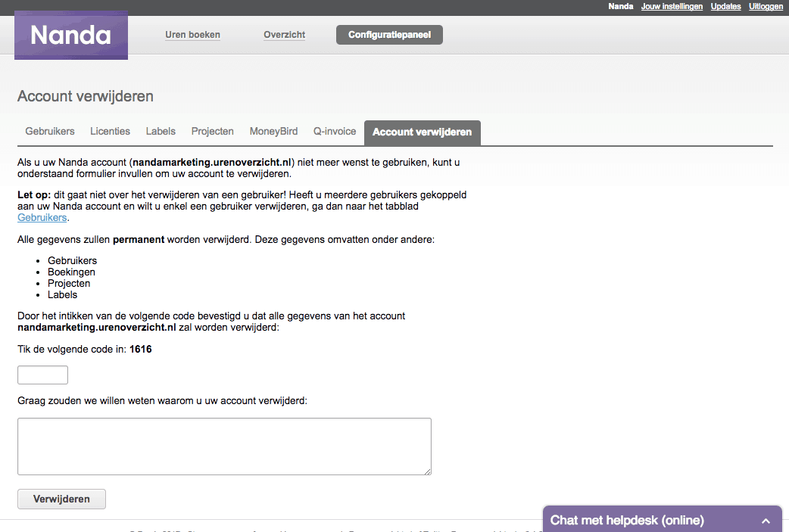Viewport: 789px width, 532px height.
Task: Click Uitloggen to log out
Action: pyautogui.click(x=766, y=7)
